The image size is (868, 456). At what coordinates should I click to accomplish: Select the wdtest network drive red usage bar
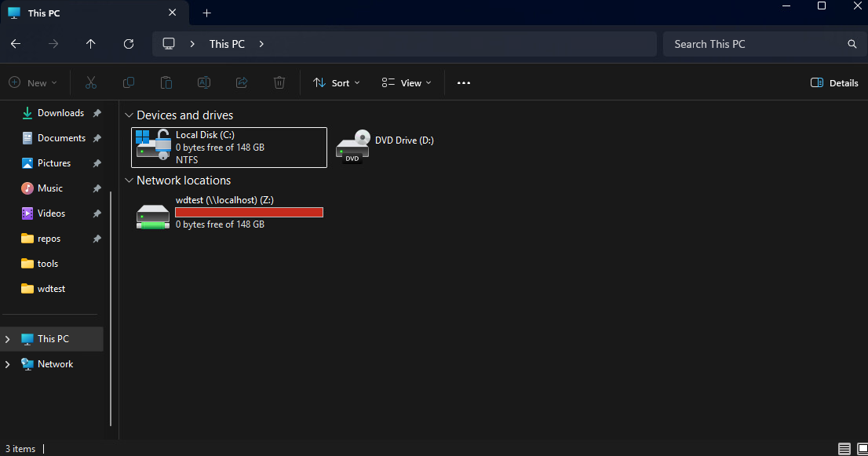point(249,213)
